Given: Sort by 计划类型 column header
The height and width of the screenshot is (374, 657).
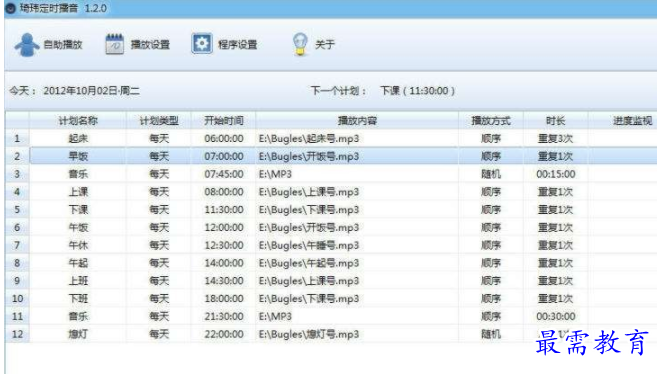Looking at the screenshot, I should (x=159, y=121).
